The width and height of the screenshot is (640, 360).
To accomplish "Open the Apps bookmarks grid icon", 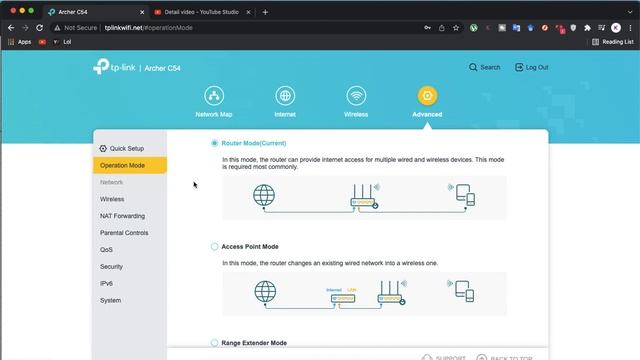I will 11,42.
